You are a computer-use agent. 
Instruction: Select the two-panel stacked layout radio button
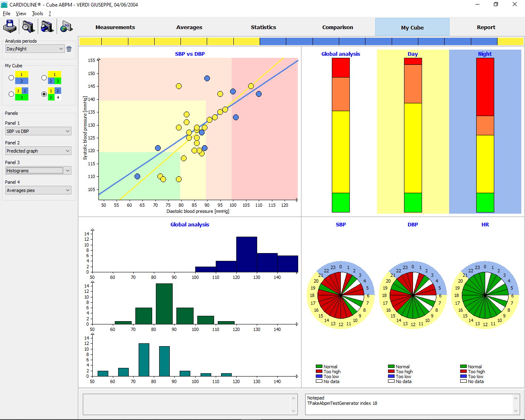pos(11,78)
